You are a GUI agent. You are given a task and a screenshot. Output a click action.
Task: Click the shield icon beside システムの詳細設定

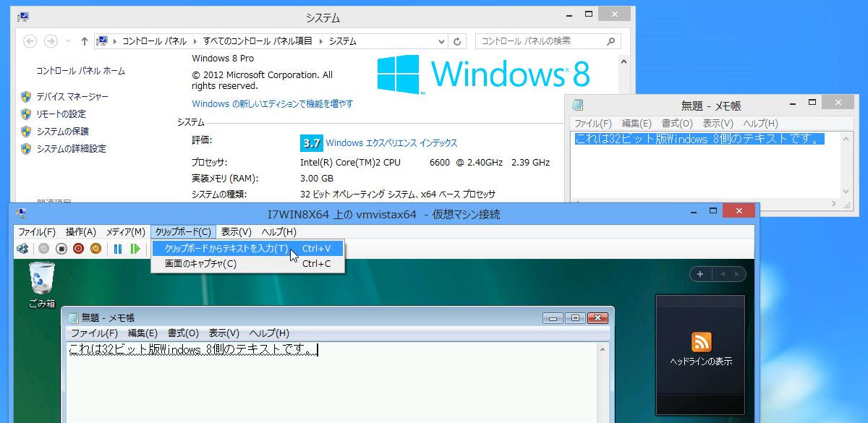26,149
